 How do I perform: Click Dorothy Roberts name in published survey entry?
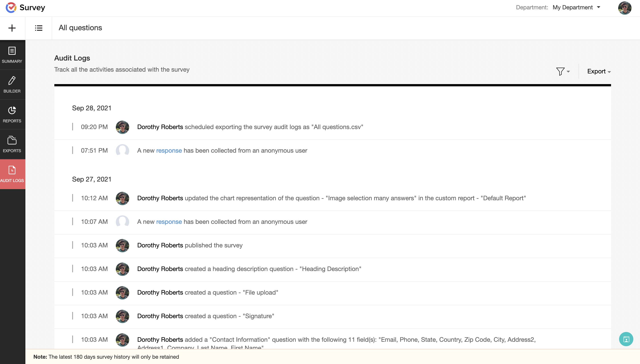pyautogui.click(x=160, y=245)
